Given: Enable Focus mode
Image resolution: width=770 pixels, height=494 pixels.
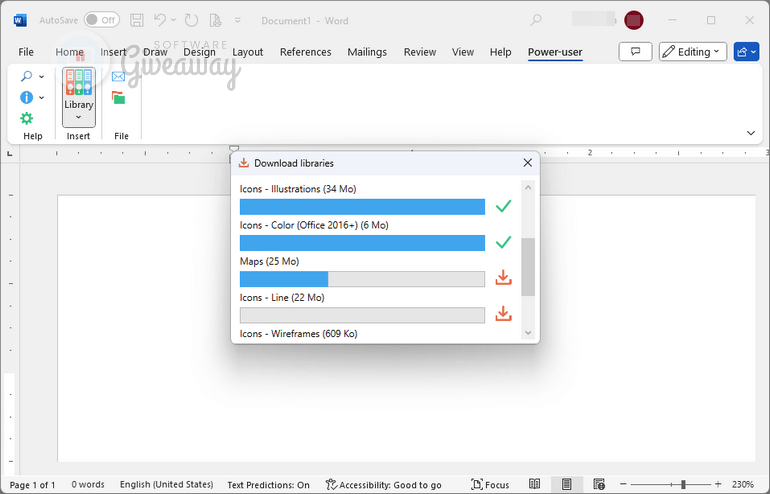Looking at the screenshot, I should point(490,485).
